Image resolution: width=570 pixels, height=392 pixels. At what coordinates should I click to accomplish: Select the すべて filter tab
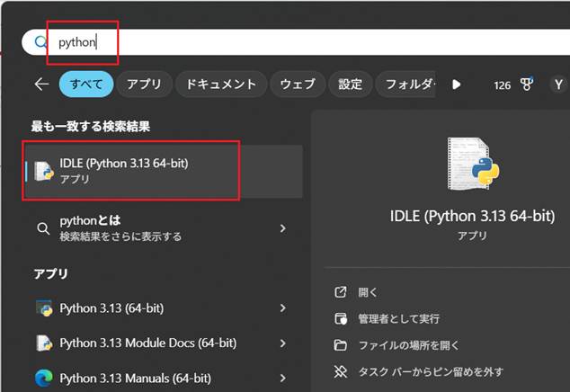tap(86, 85)
